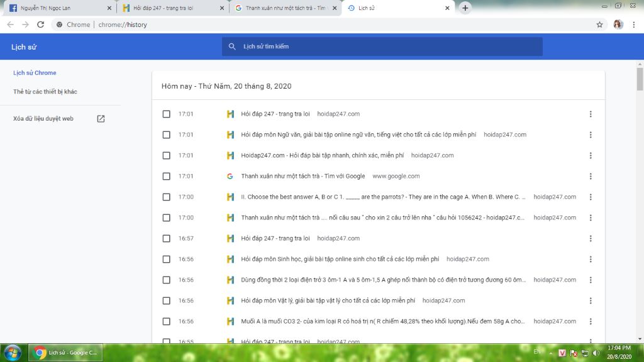Close the Hỏi đáp 247 tab
The width and height of the screenshot is (644, 362).
(x=222, y=8)
